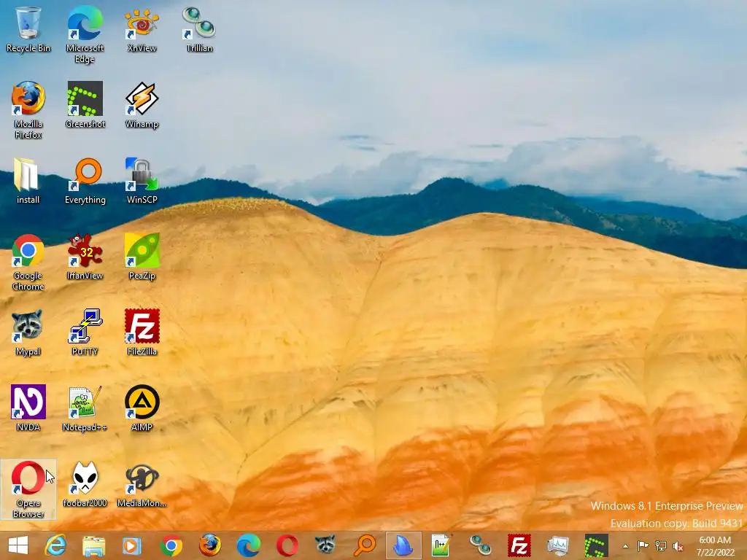Select the Everything search desktop shortcut
The image size is (747, 560).
(x=85, y=181)
